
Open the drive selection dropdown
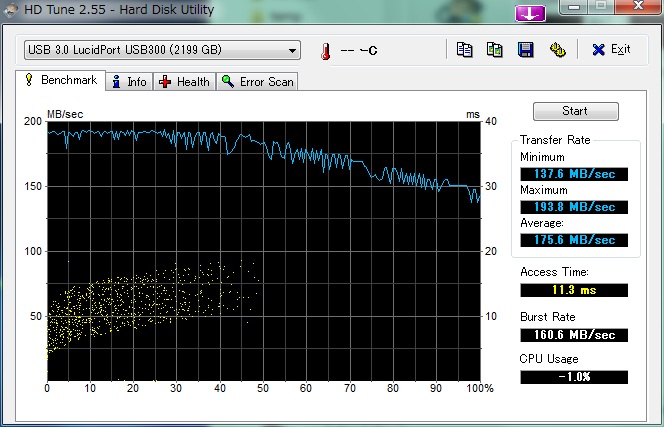pos(162,50)
